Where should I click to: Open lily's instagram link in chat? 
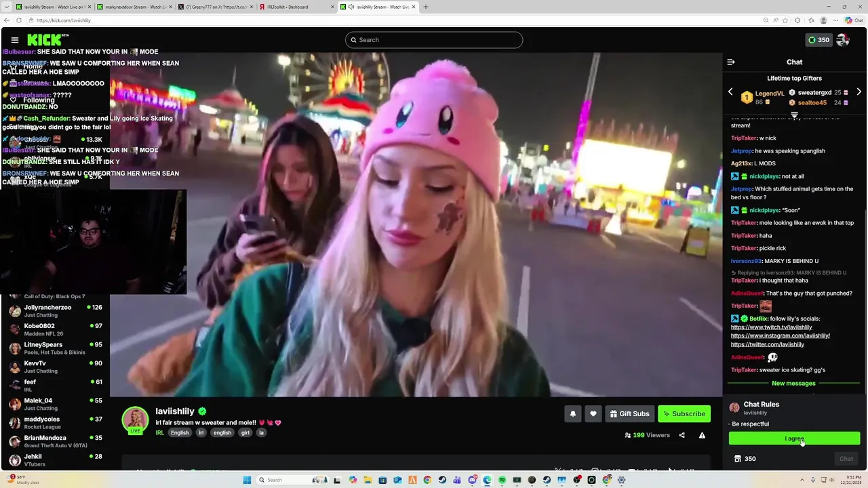(780, 335)
